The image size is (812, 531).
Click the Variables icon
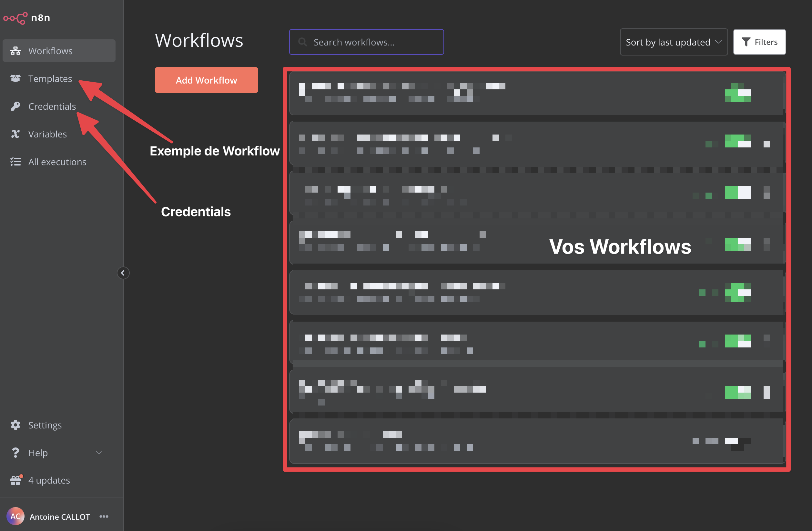coord(15,134)
